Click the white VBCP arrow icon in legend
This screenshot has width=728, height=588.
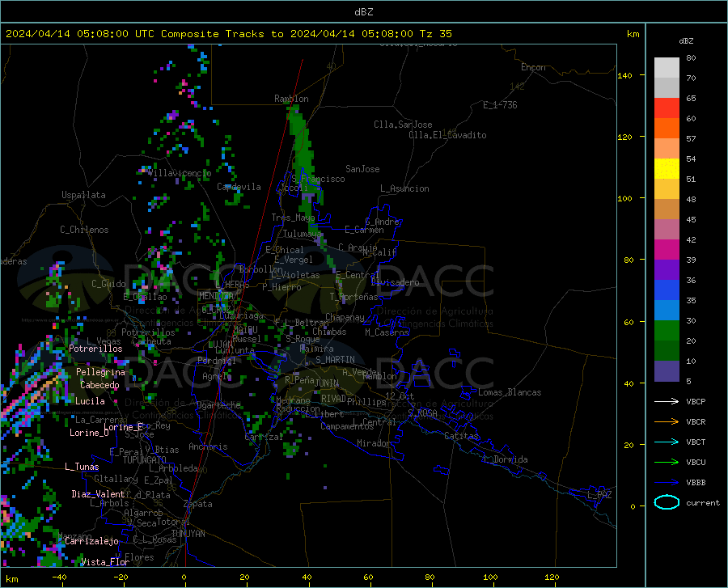[x=667, y=401]
